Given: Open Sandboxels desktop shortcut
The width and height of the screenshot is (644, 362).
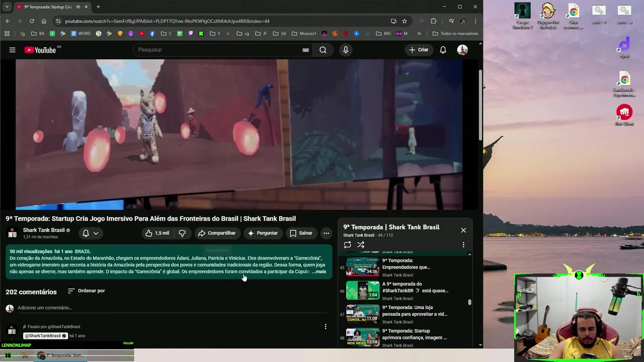Looking at the screenshot, I should tap(624, 84).
